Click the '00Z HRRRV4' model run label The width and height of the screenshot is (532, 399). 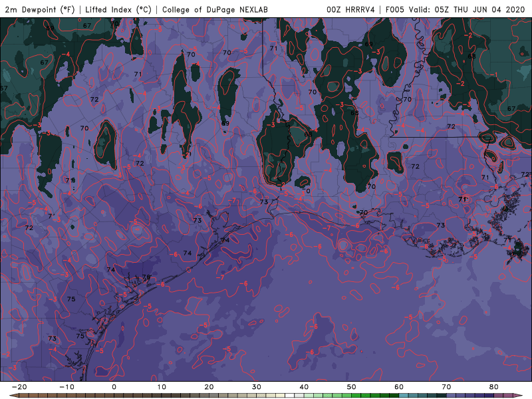350,9
